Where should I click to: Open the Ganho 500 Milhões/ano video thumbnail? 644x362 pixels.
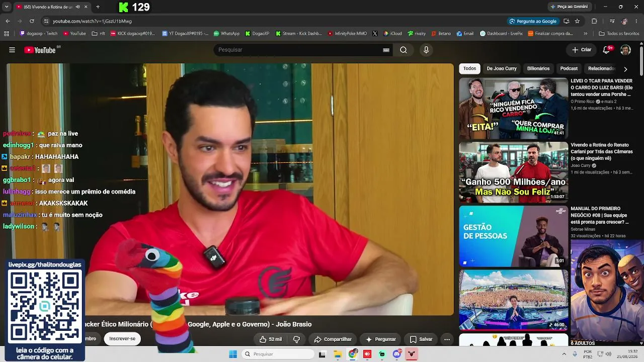[x=513, y=172]
